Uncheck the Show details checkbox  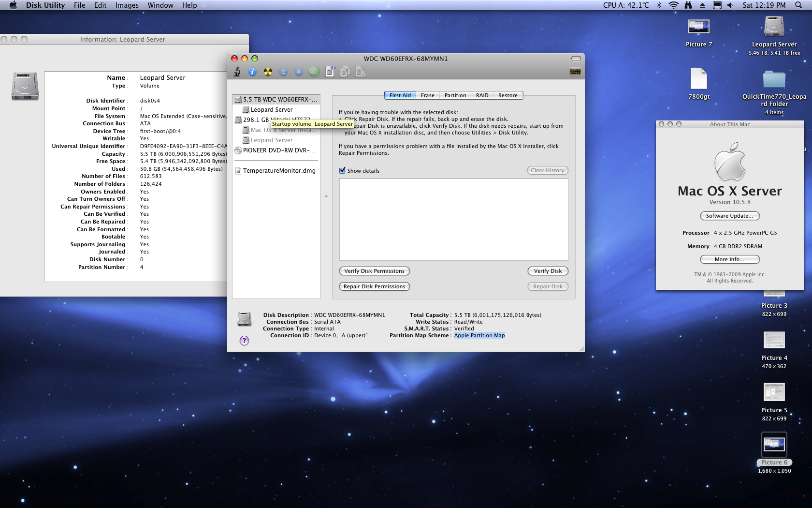click(x=342, y=170)
